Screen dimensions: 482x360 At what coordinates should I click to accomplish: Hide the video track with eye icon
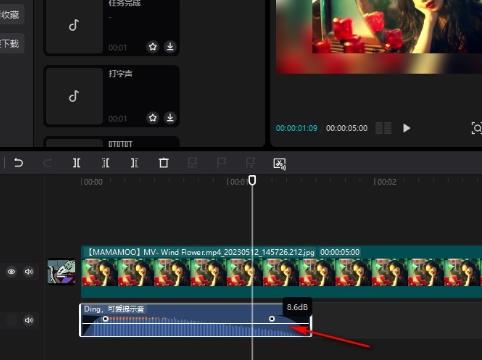pyautogui.click(x=12, y=271)
